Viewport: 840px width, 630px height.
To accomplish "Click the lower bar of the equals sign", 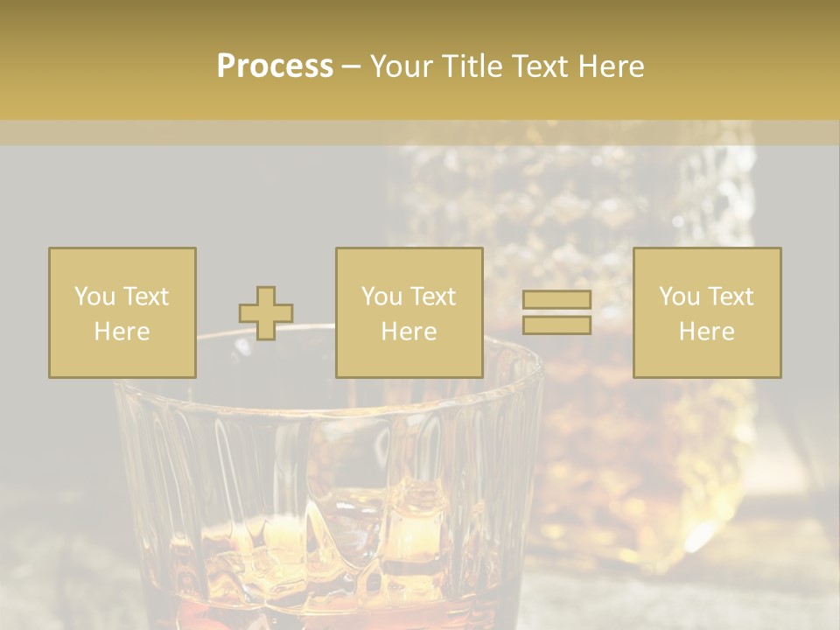I will pos(556,325).
